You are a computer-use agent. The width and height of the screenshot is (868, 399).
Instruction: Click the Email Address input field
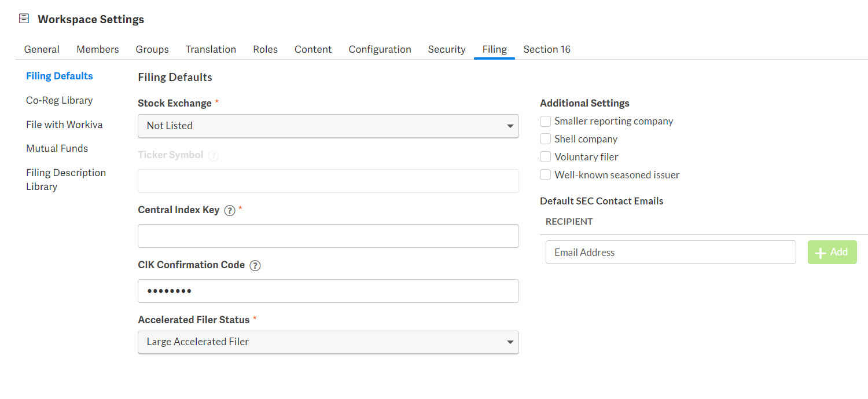point(670,252)
